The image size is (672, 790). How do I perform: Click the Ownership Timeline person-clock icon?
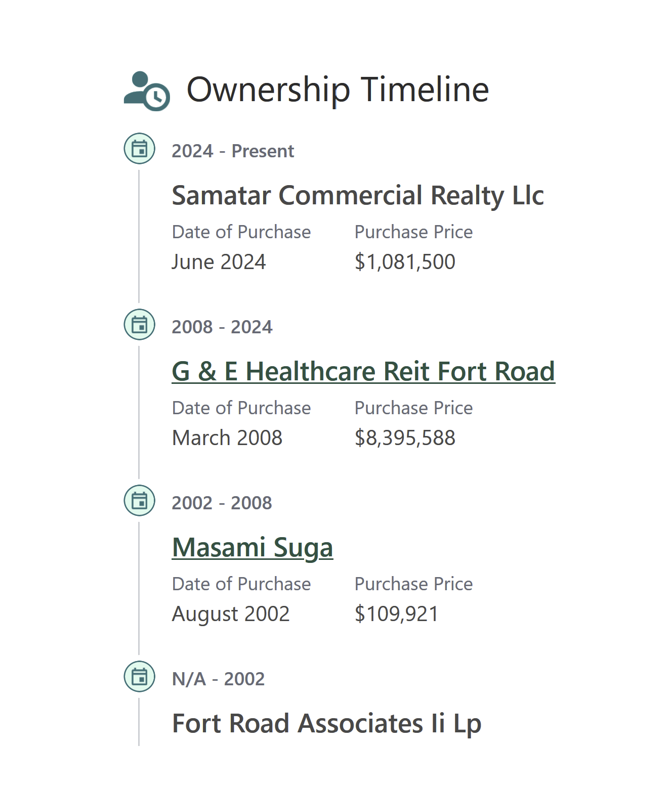147,91
